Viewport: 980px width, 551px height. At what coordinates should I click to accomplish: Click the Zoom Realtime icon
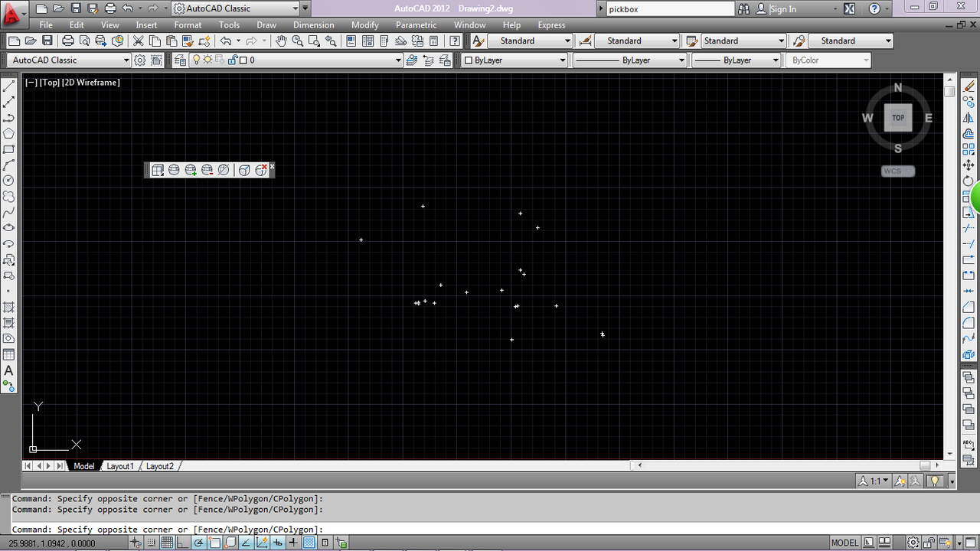point(297,41)
